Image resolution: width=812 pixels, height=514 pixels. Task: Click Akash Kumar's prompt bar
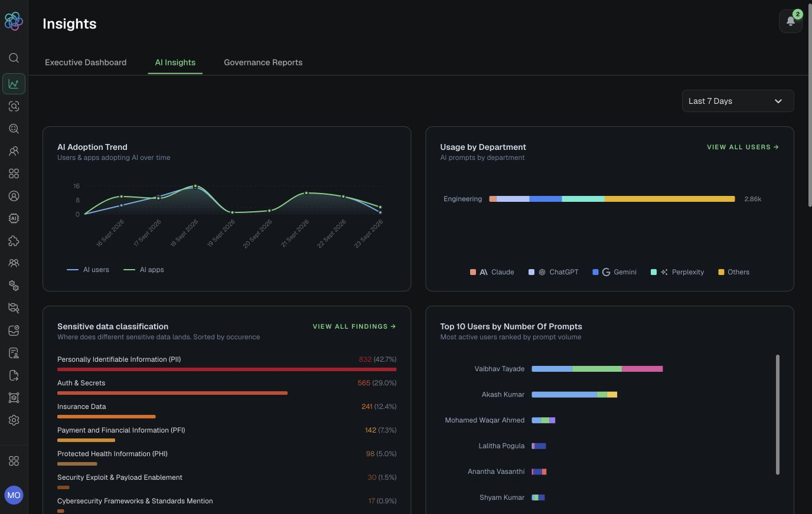574,394
